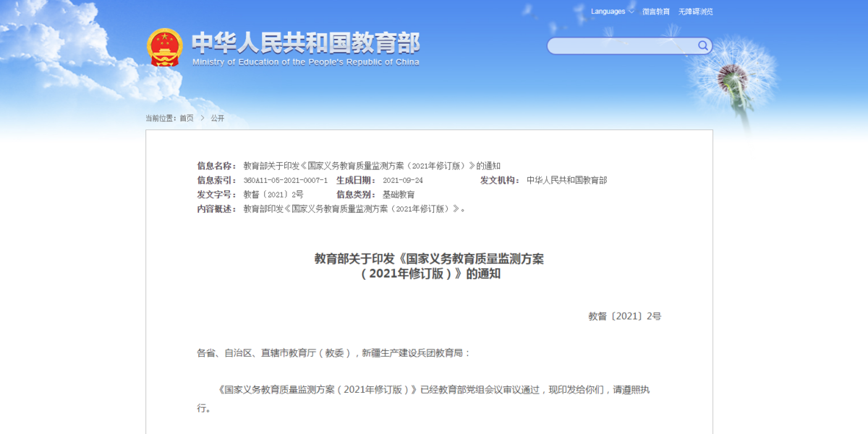Select 公开 in the breadcrumb trail
The image size is (868, 434).
(x=218, y=118)
